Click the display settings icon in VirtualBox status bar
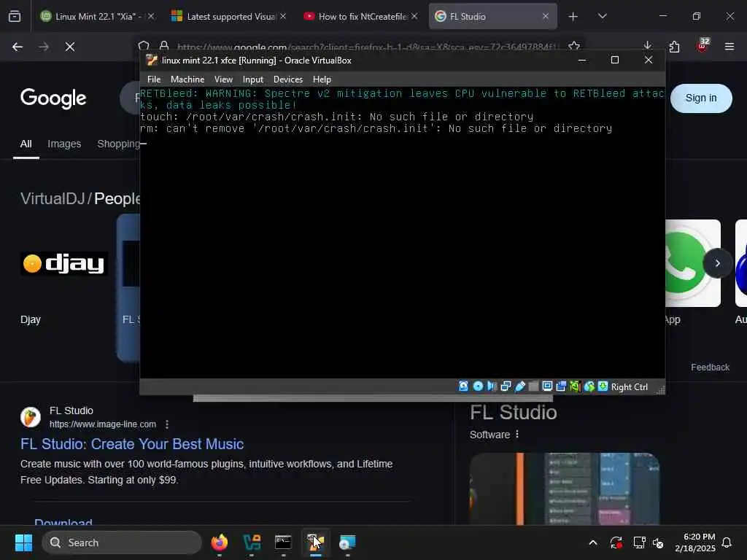 coord(547,386)
